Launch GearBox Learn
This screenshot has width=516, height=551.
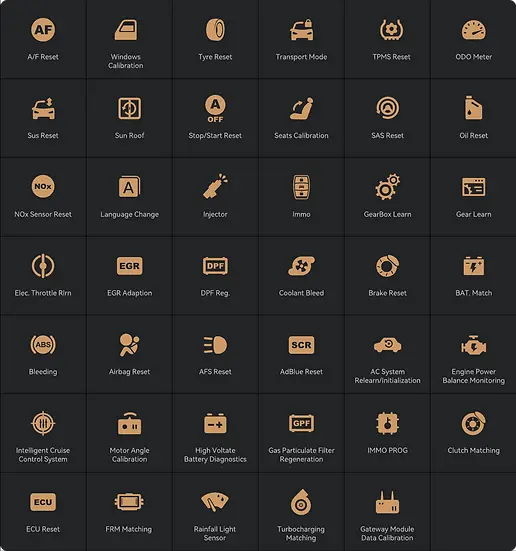point(387,187)
